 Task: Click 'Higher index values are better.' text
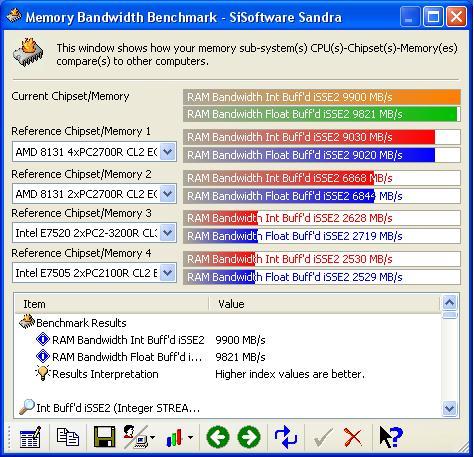(x=290, y=374)
